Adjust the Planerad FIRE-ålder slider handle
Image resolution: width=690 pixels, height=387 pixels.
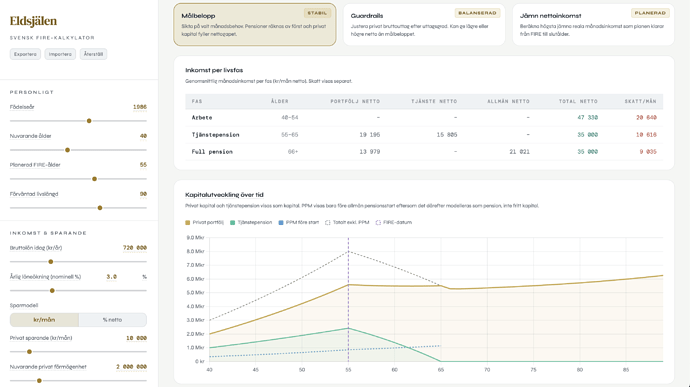pos(94,179)
